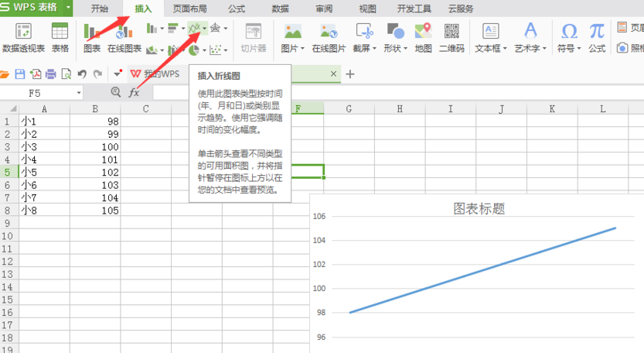This screenshot has height=353, width=644.
Task: Click the insert radar chart icon
Action: (215, 29)
